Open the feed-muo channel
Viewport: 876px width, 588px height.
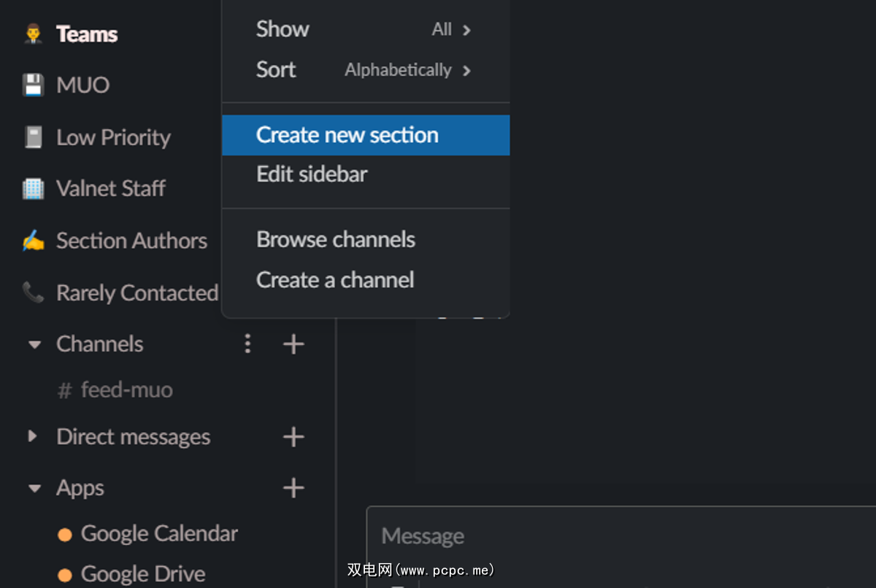(126, 390)
